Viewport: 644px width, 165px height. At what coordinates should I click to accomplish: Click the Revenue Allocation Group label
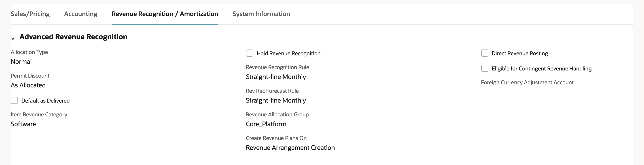tap(277, 115)
